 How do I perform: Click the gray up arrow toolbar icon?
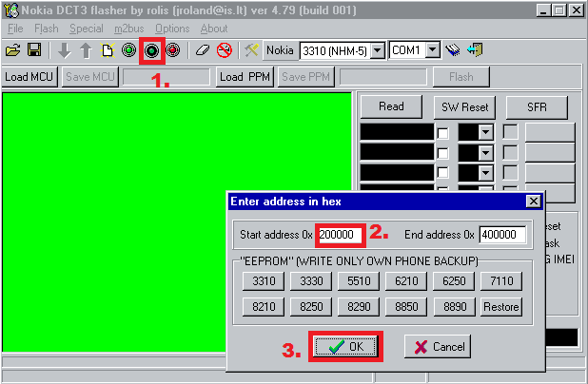pos(86,50)
